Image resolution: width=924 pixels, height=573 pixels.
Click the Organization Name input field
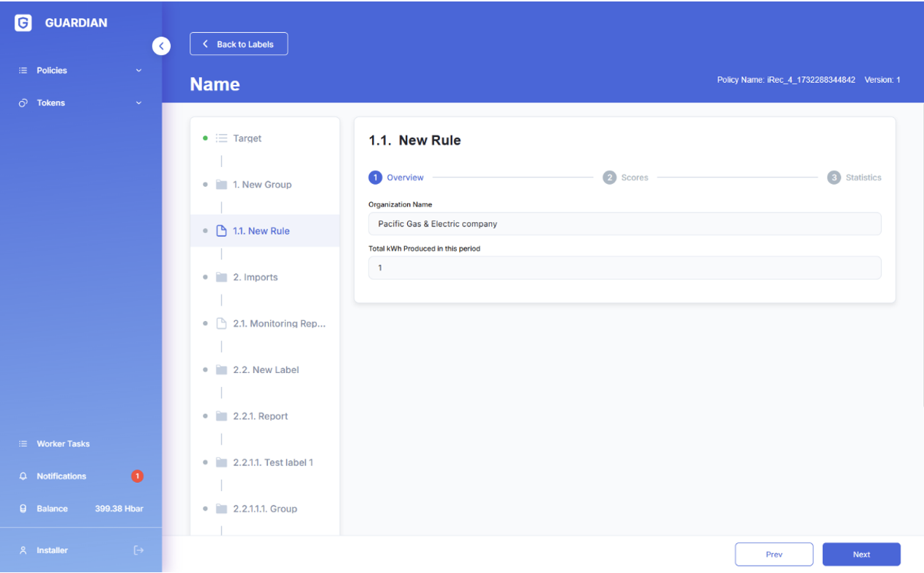coord(624,223)
